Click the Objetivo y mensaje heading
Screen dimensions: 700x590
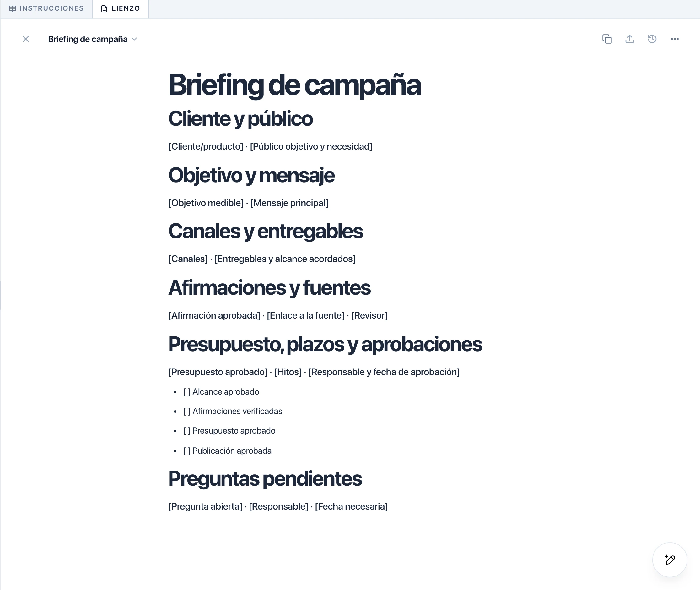[x=251, y=175]
